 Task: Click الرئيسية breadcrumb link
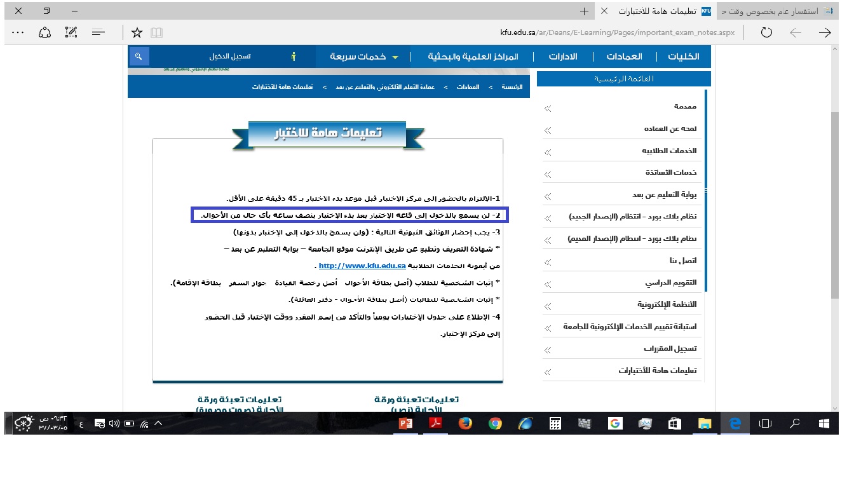[x=512, y=86]
